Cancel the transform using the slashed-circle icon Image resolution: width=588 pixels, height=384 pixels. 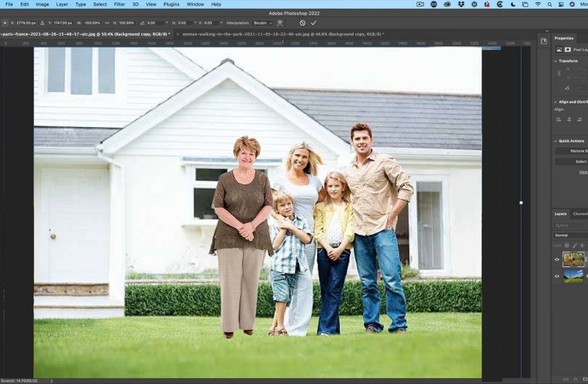301,23
